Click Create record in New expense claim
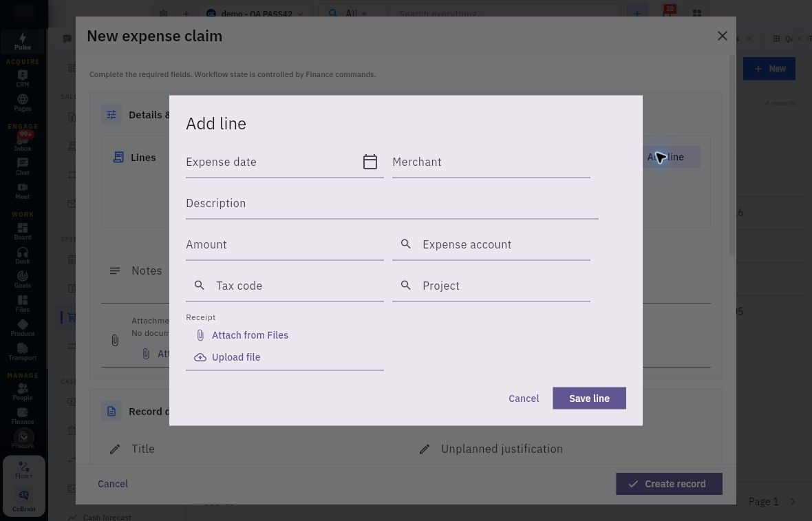 point(669,484)
